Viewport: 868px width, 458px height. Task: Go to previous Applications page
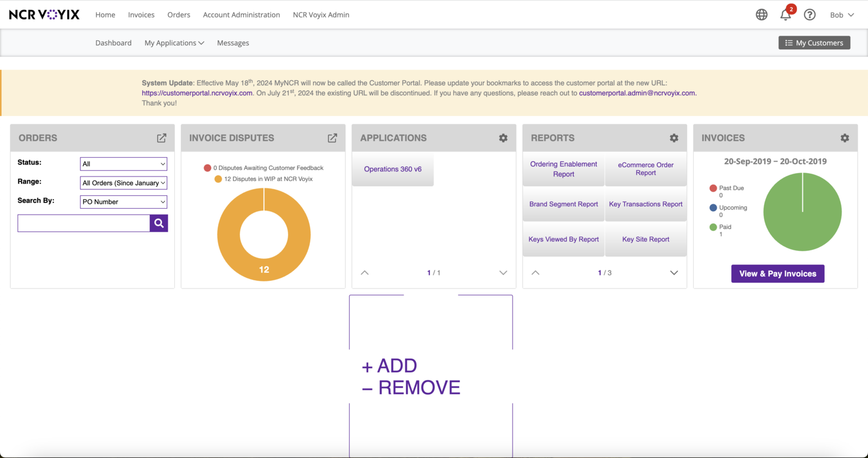point(365,273)
